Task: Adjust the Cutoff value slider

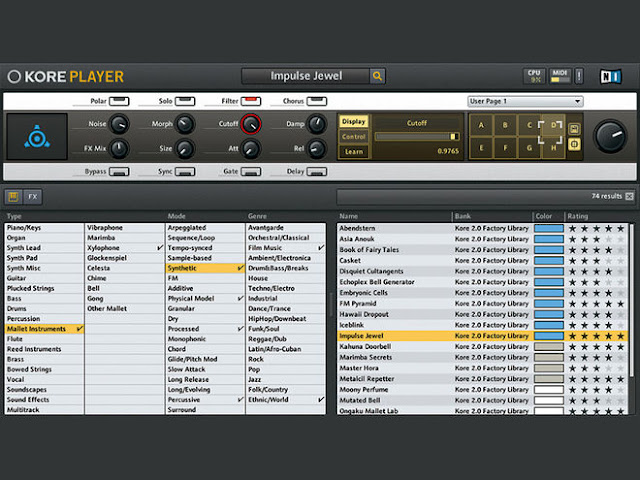Action: (x=417, y=137)
